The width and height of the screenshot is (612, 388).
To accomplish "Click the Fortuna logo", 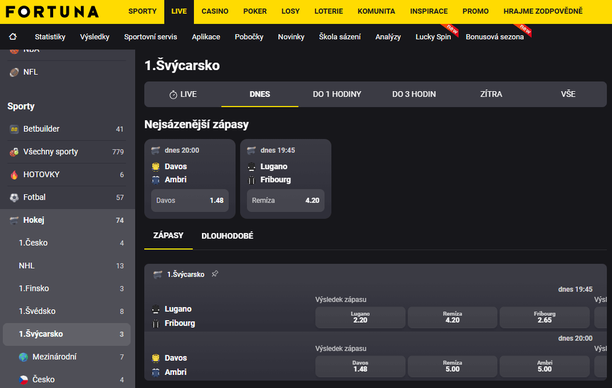I will pyautogui.click(x=52, y=11).
